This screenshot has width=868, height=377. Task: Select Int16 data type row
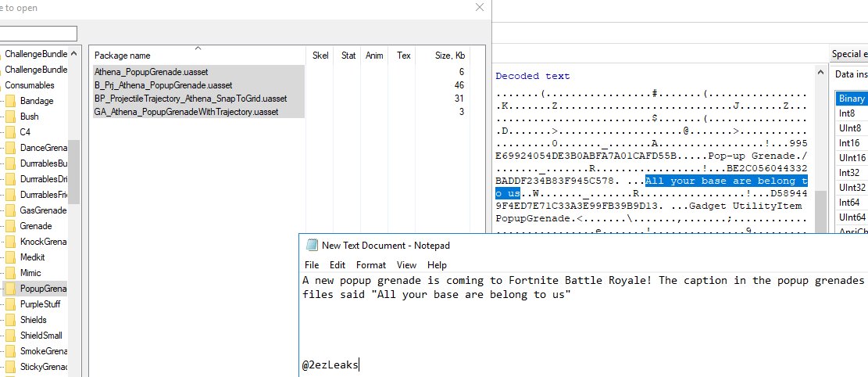point(852,143)
